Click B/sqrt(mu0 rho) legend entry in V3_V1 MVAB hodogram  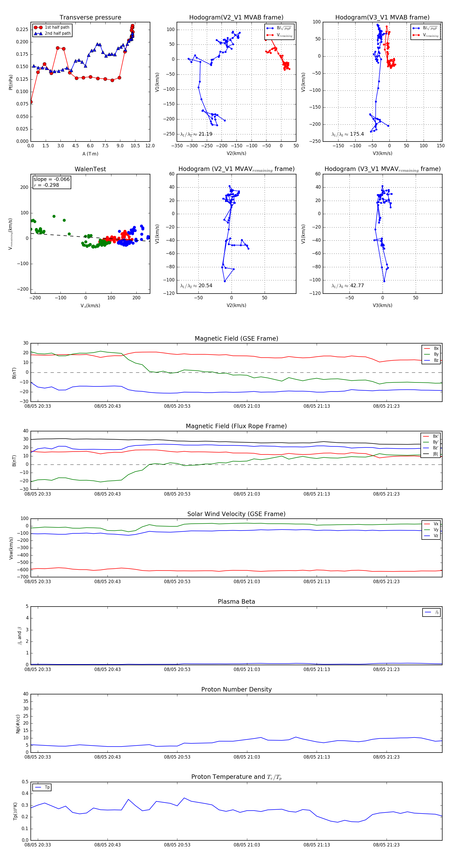tap(425, 28)
